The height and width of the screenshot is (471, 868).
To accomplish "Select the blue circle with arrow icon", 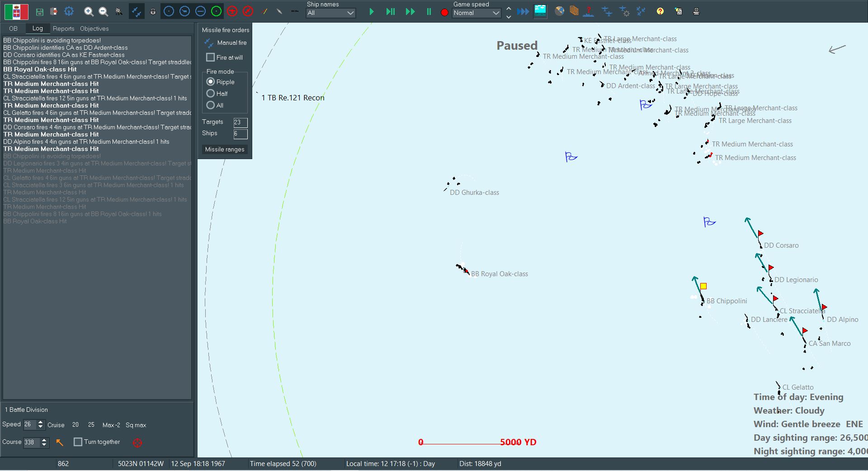I will point(200,11).
